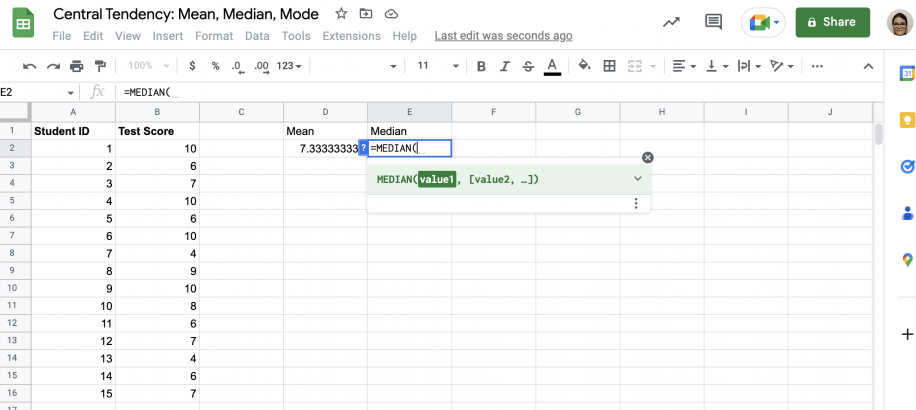
Task: Open the Help menu
Action: tap(404, 36)
